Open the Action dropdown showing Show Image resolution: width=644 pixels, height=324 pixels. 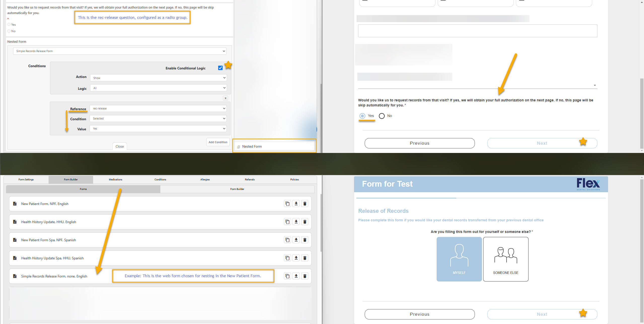click(x=158, y=78)
